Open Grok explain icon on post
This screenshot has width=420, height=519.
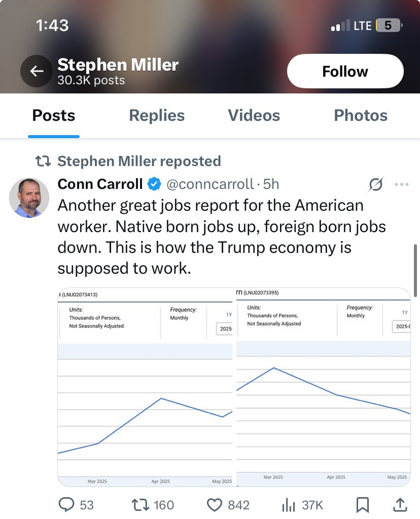pyautogui.click(x=376, y=184)
